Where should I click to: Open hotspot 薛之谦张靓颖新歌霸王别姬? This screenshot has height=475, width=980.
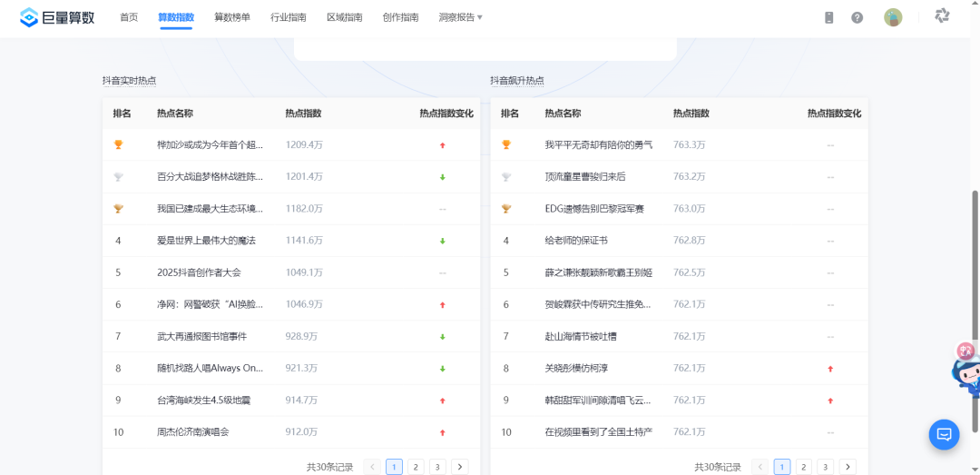tap(599, 272)
